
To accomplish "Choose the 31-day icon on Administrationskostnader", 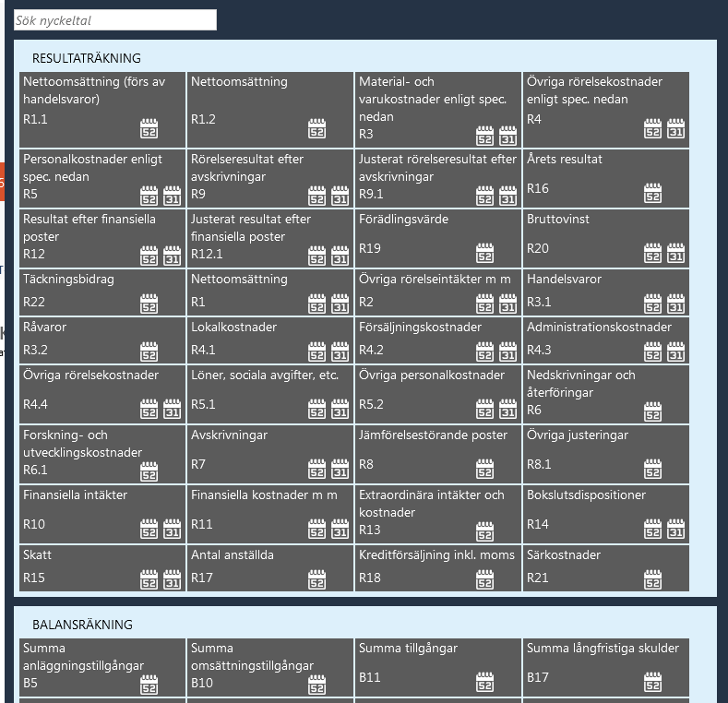I will click(676, 351).
